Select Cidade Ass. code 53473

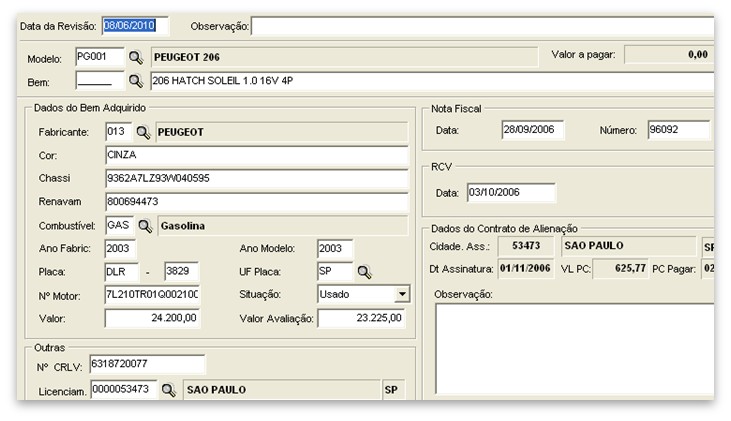tap(526, 246)
